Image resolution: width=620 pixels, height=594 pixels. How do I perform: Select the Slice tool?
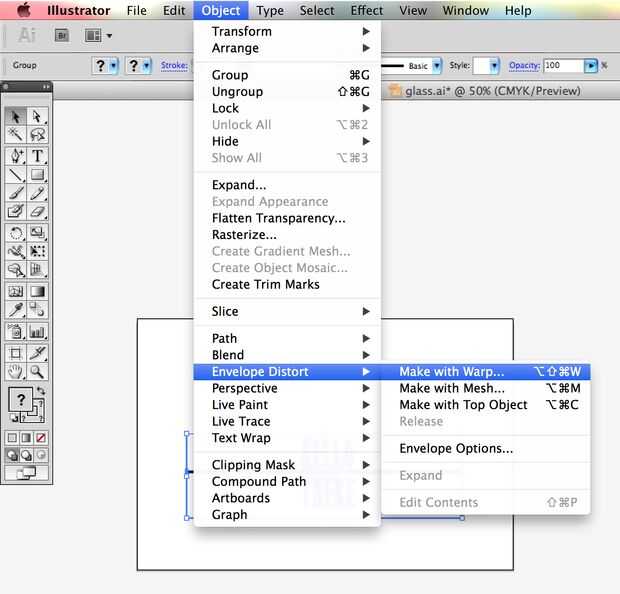pyautogui.click(x=37, y=353)
